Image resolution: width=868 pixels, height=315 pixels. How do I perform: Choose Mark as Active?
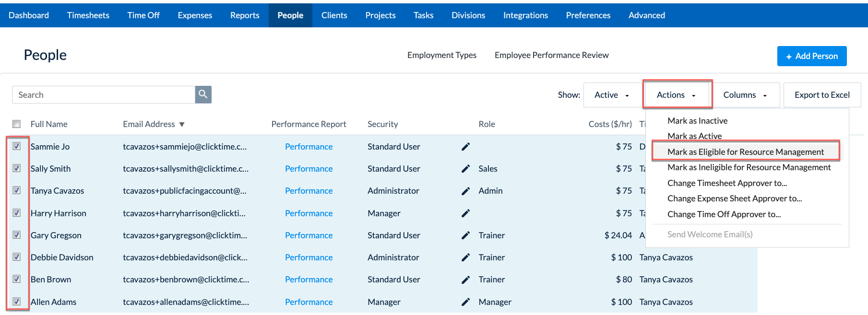(694, 136)
